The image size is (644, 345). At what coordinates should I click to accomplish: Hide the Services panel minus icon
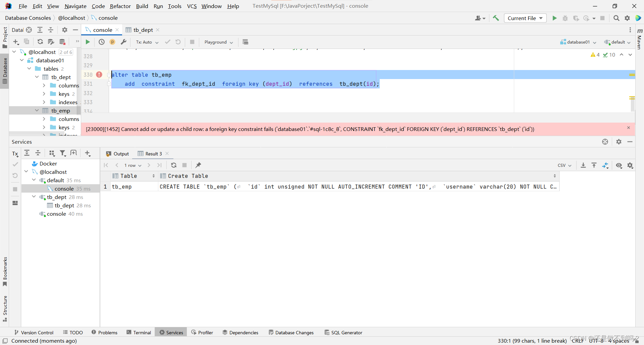tap(630, 142)
